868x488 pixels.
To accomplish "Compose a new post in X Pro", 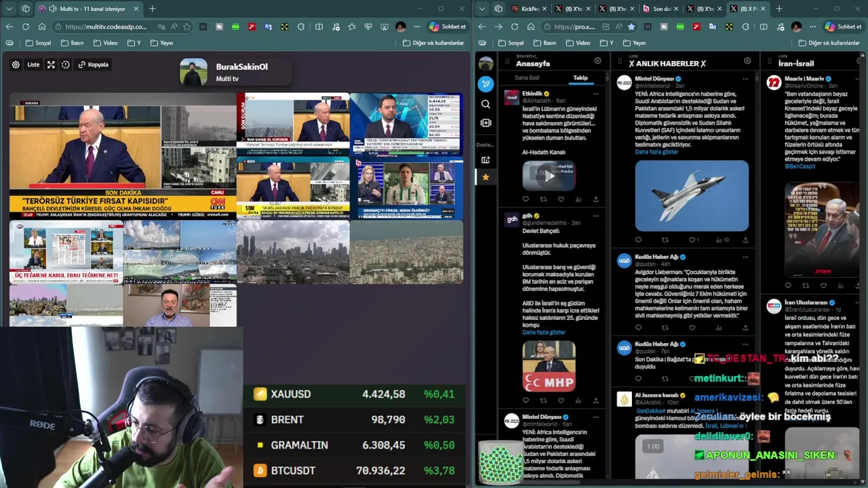I will tap(486, 84).
